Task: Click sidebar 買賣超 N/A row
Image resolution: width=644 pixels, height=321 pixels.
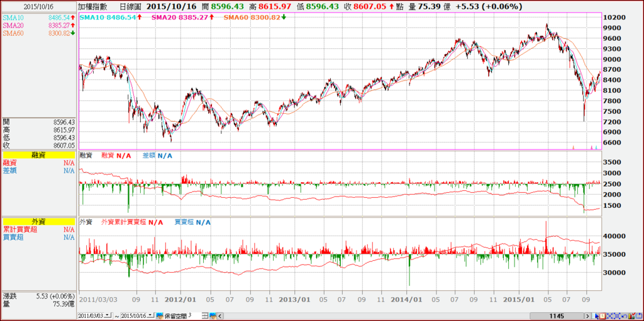Action: [x=38, y=237]
